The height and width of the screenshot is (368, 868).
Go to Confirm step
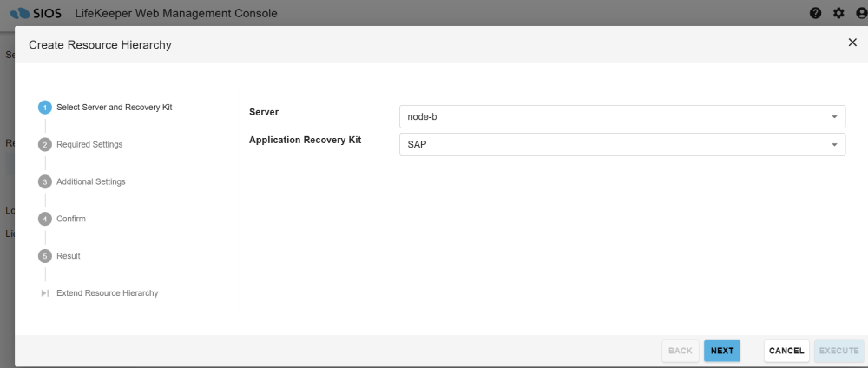click(71, 219)
